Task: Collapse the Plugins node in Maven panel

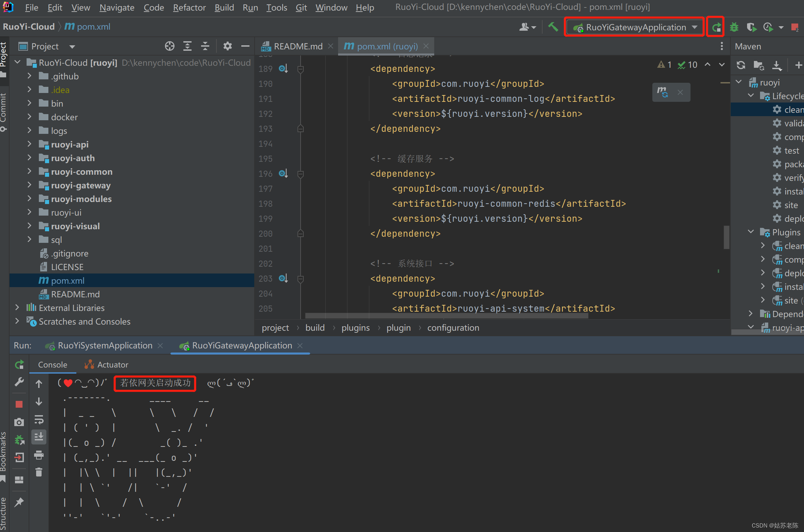Action: click(751, 232)
